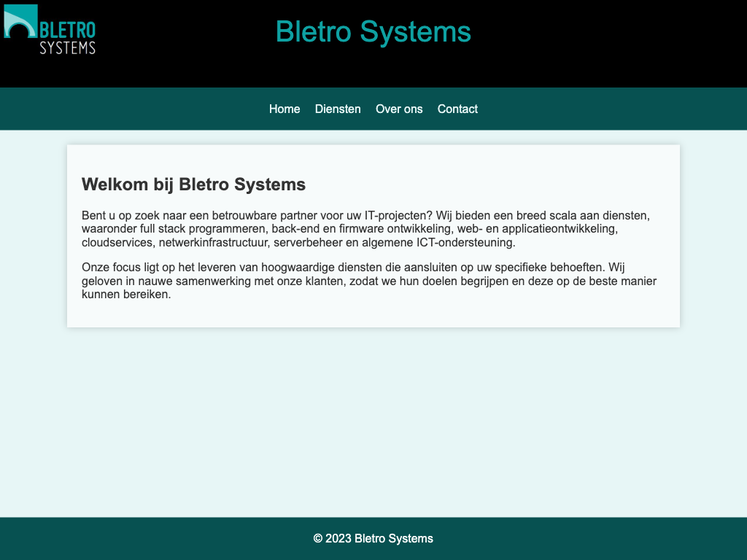Go to the Diensten page

click(x=338, y=109)
